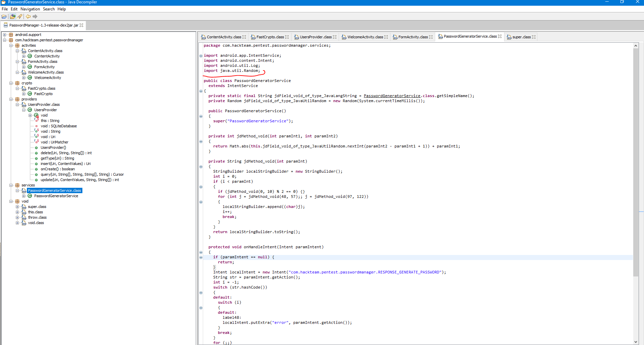Collapse the UsersProvider.class tree node
This screenshot has width=644, height=345.
(17, 104)
